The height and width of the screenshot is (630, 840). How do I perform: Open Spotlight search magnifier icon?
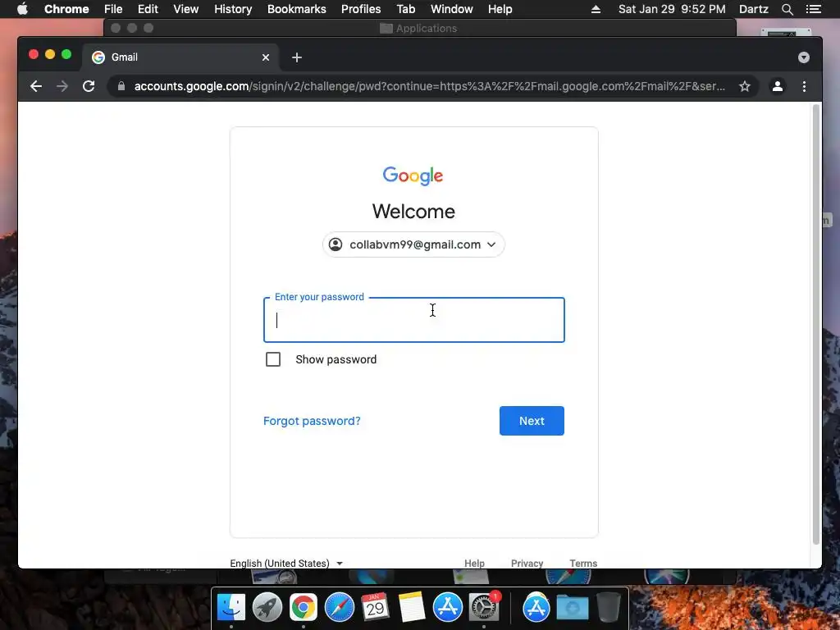click(787, 9)
